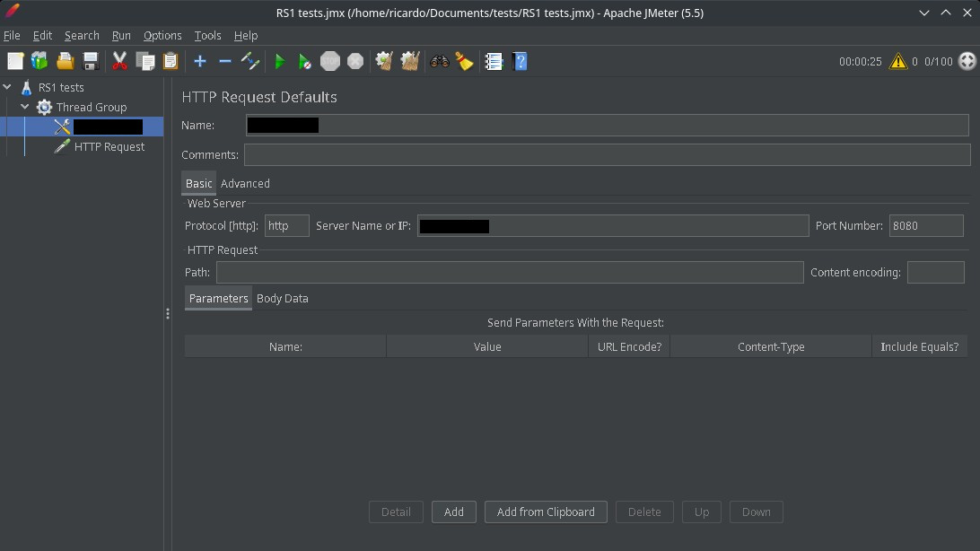Click the Open file folder icon
980x551 pixels.
point(65,61)
